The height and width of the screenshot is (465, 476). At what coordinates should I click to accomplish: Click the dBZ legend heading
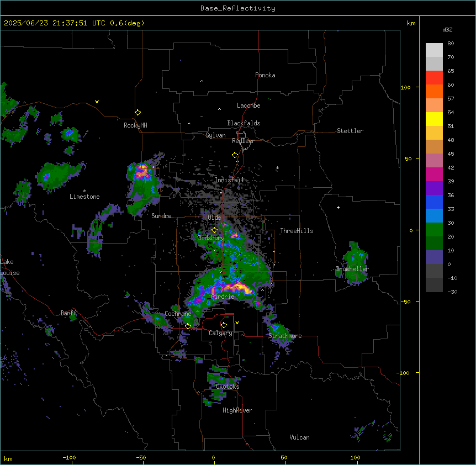point(447,29)
